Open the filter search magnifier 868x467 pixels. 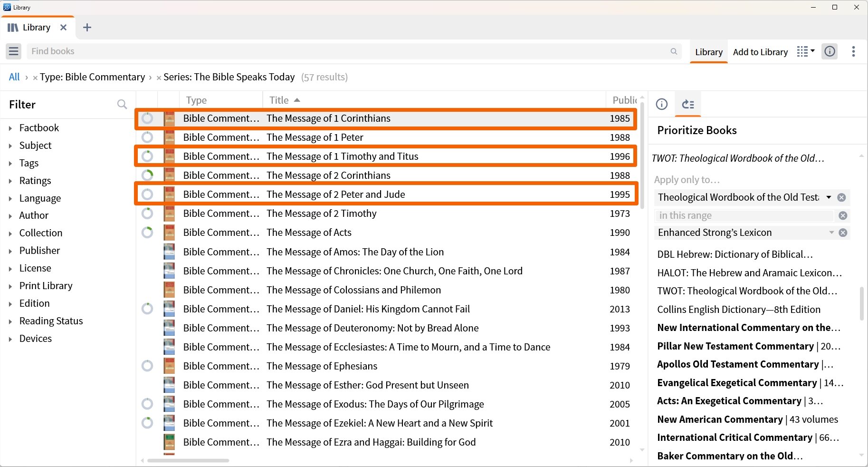tap(122, 105)
